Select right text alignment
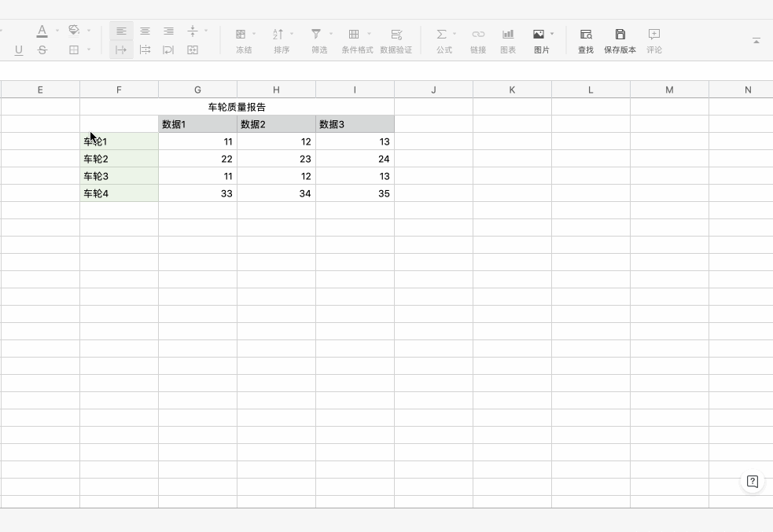 pos(168,31)
